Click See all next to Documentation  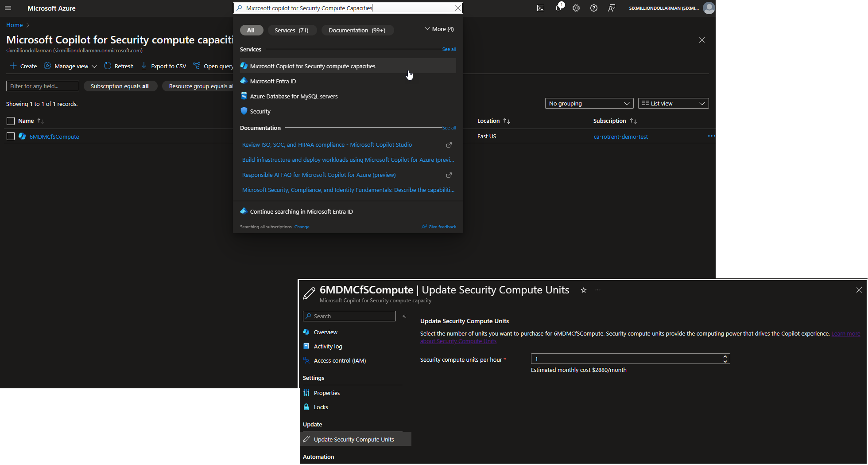pyautogui.click(x=449, y=128)
